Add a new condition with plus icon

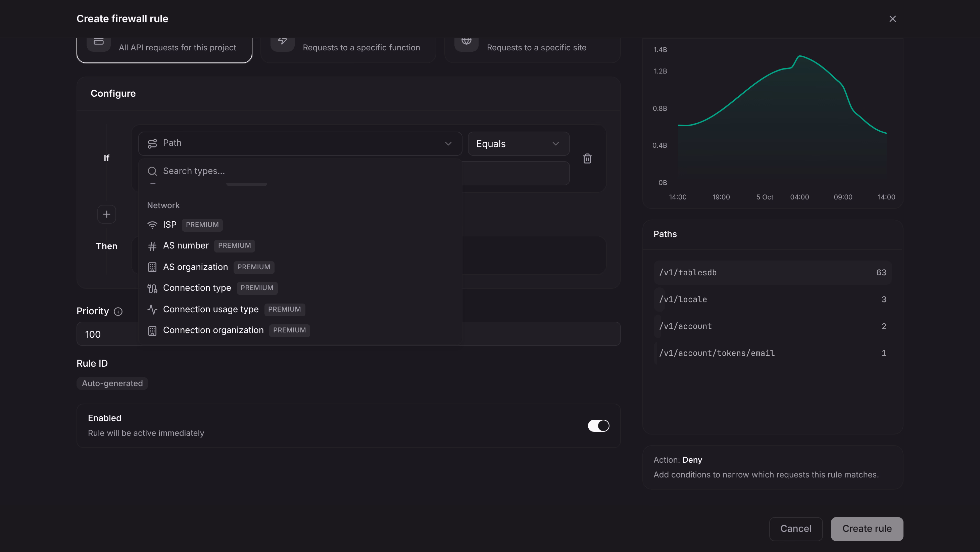(x=106, y=214)
